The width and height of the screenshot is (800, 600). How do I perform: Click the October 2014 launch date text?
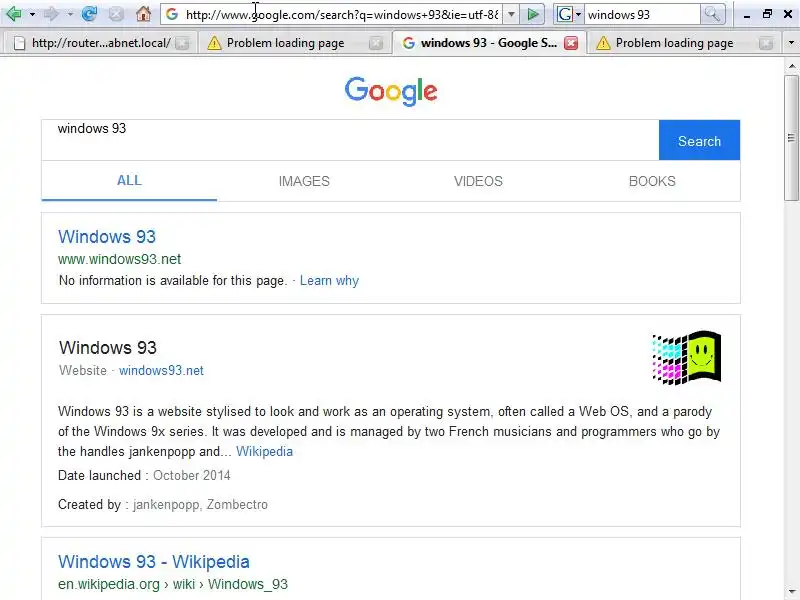click(192, 476)
